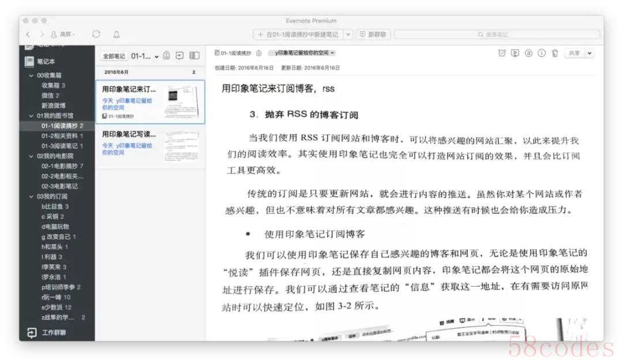This screenshot has height=364, width=623.
Task: Open the g改变自己 notebook
Action: point(58,237)
